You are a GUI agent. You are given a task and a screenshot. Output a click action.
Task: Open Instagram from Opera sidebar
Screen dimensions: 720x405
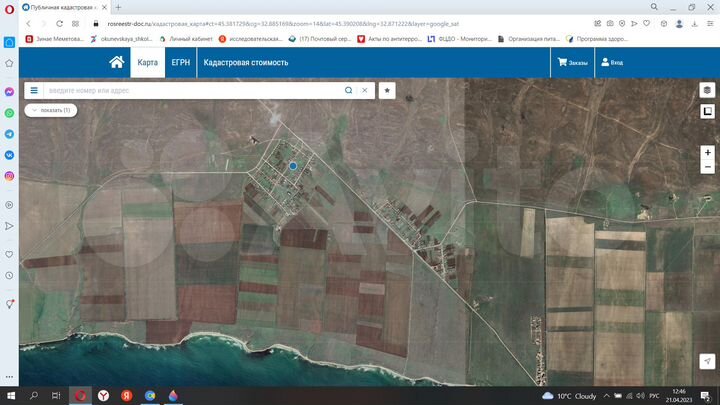point(9,176)
